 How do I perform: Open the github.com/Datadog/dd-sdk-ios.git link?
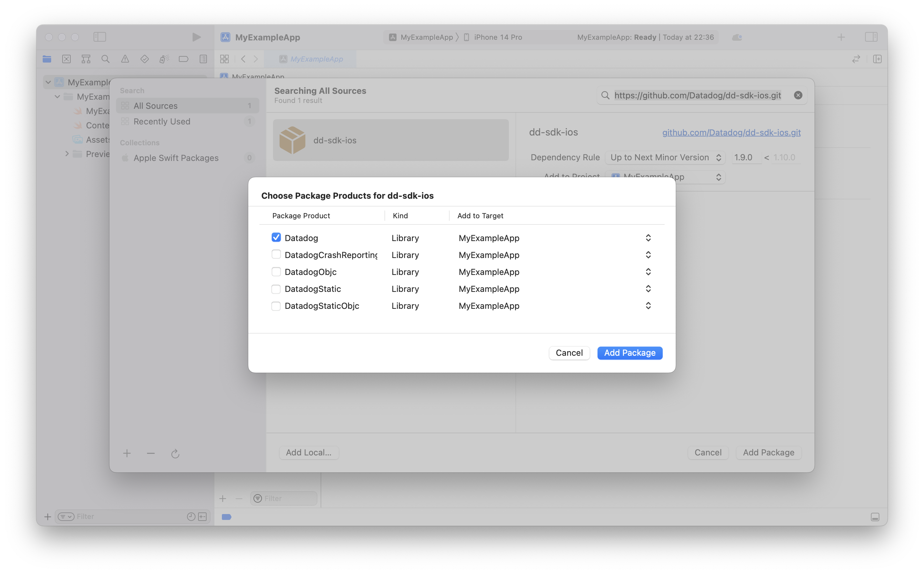pos(731,132)
